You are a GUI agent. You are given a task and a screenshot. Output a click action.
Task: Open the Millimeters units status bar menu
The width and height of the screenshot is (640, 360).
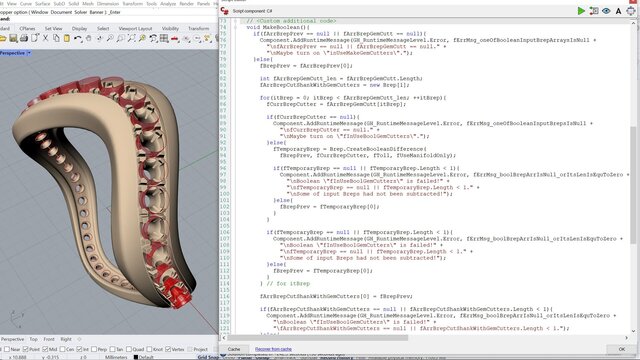(x=116, y=357)
